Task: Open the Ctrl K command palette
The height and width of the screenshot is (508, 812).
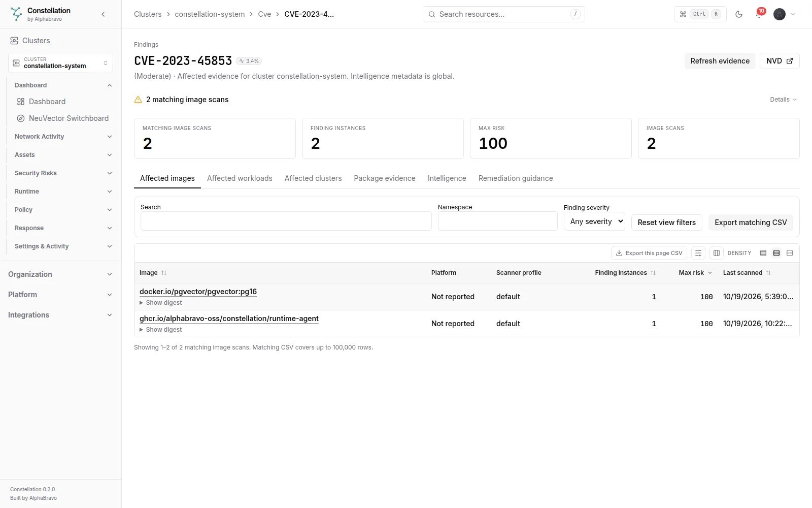Action: click(x=700, y=14)
